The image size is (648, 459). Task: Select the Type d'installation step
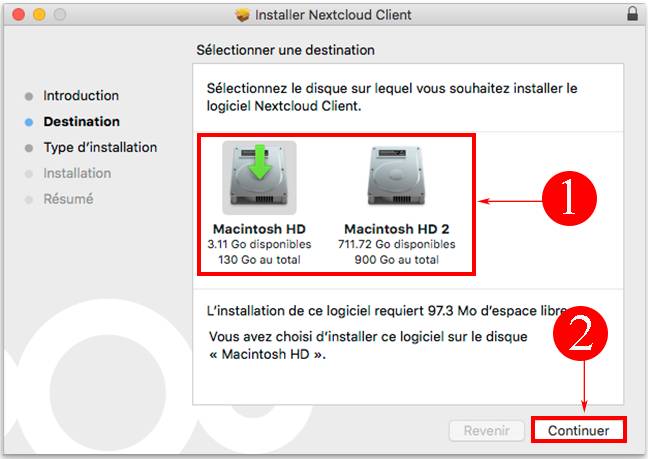tap(100, 147)
